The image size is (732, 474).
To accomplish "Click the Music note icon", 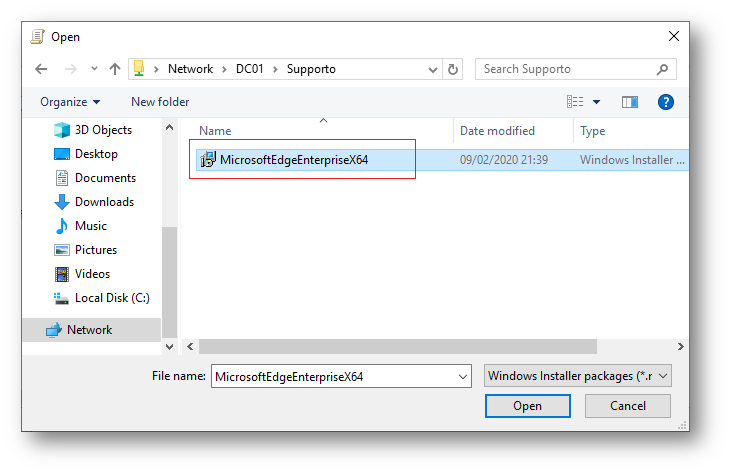I will (x=62, y=226).
